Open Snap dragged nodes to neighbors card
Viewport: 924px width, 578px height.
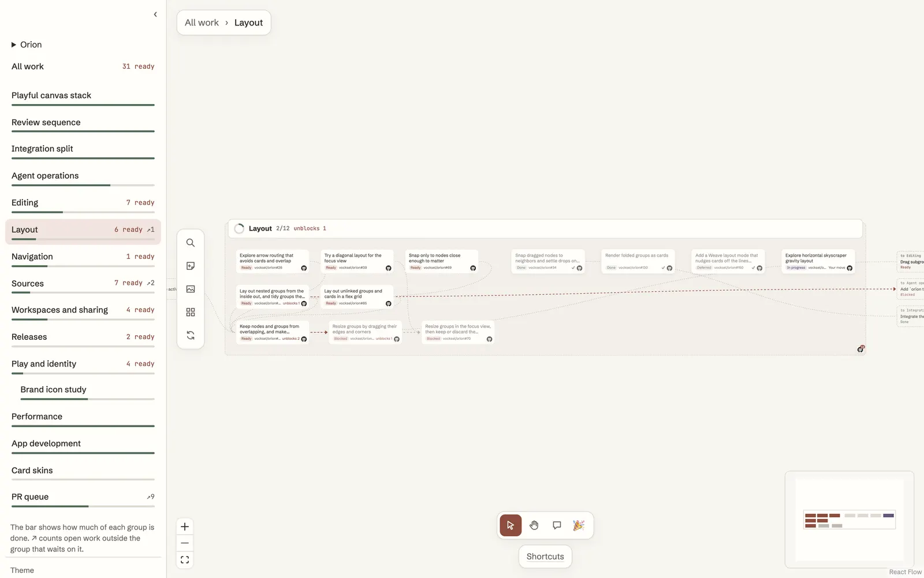548,261
